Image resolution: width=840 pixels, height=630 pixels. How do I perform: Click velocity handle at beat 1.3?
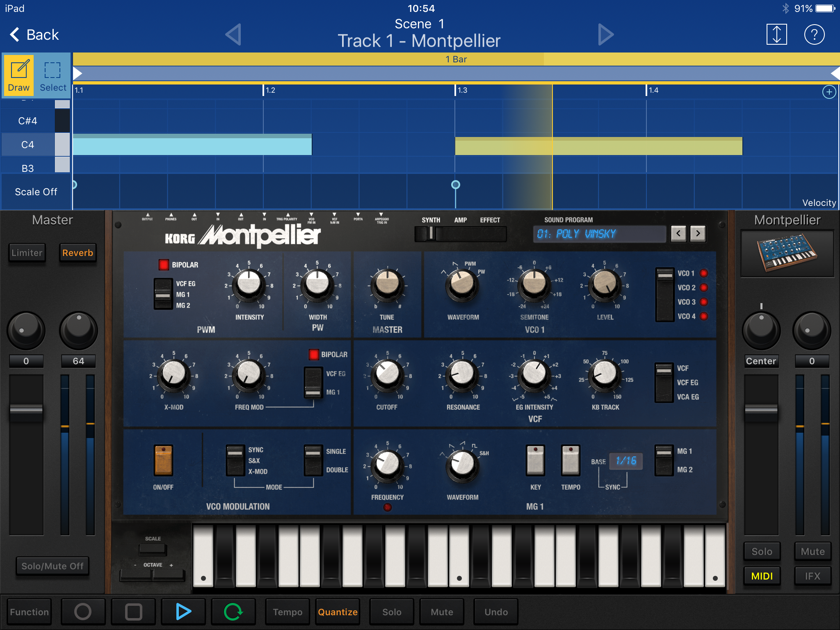click(455, 185)
